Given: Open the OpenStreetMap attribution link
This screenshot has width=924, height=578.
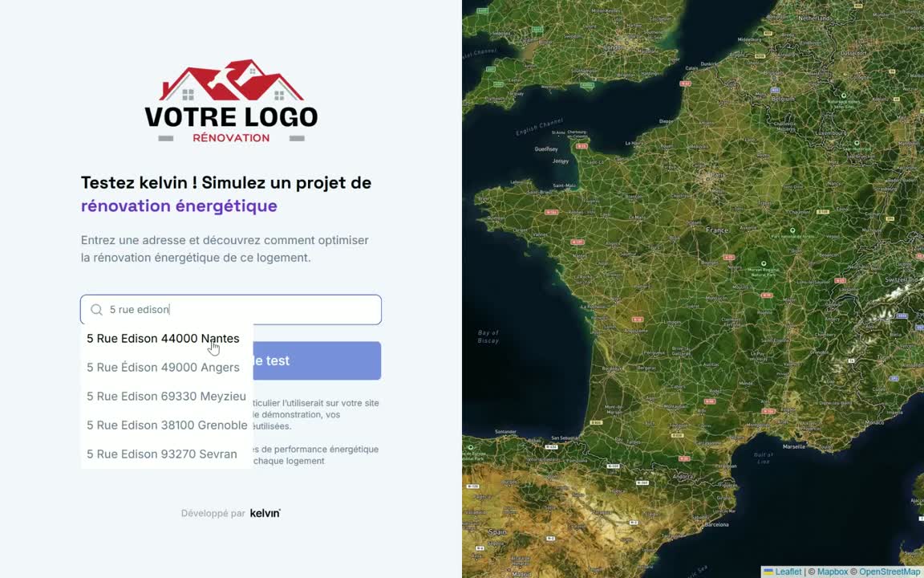Looking at the screenshot, I should point(889,572).
